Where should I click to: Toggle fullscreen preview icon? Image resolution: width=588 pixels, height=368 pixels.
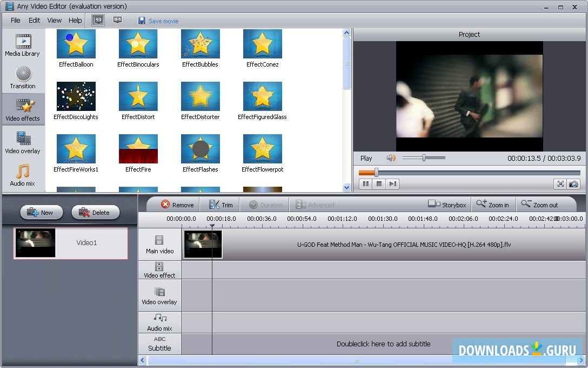[x=560, y=184]
